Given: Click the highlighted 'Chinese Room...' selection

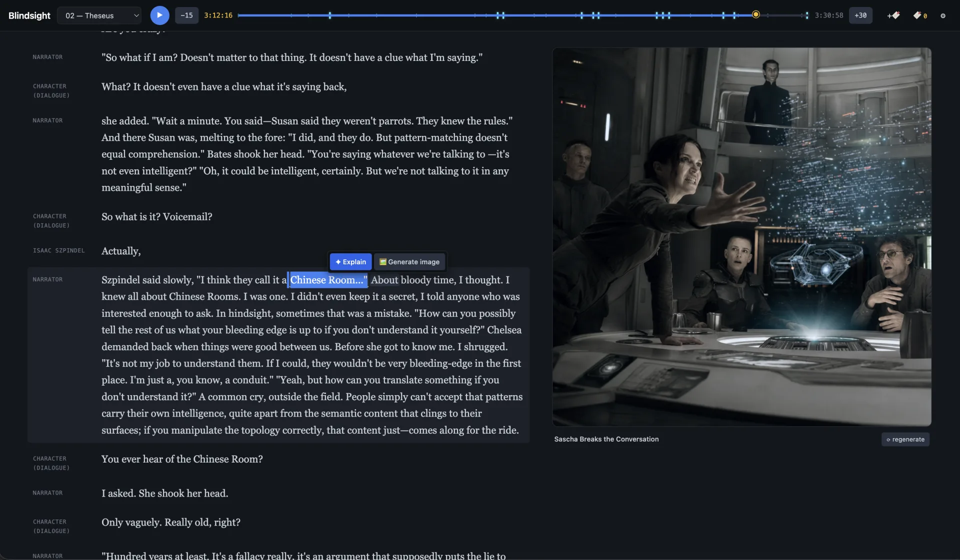Looking at the screenshot, I should tap(328, 280).
